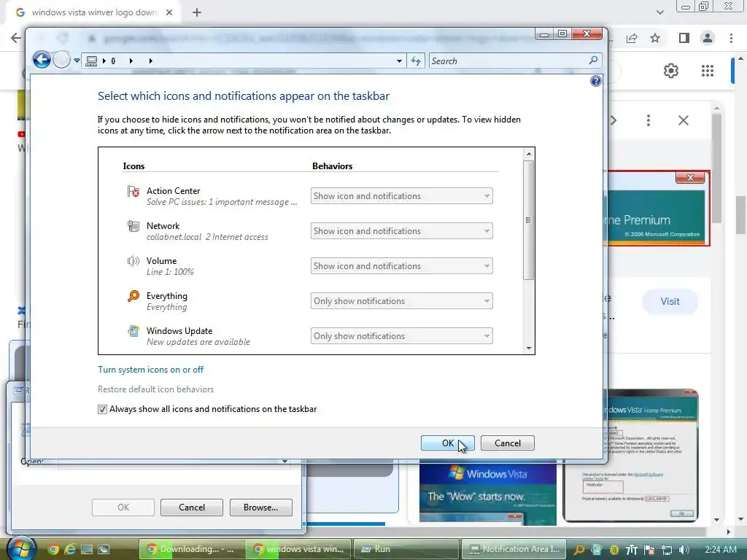Click Chrome's share page icon
The width and height of the screenshot is (747, 560).
[632, 38]
